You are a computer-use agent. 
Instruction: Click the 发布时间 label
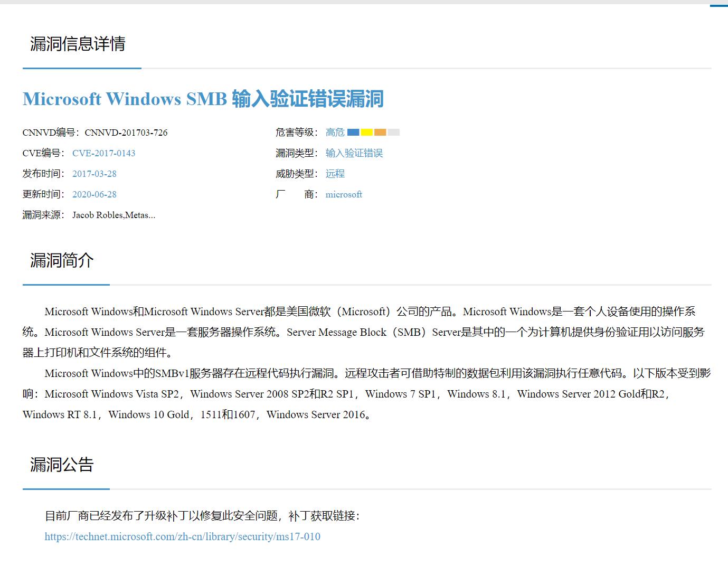[43, 174]
